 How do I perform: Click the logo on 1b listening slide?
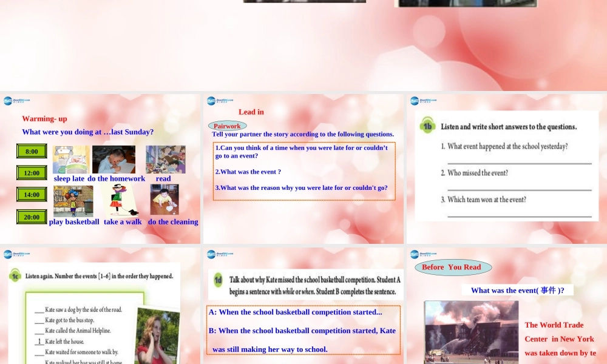(x=423, y=101)
